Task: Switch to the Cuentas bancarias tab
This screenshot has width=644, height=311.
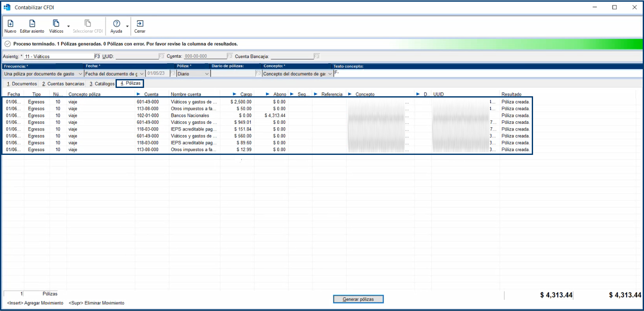Action: [x=63, y=84]
